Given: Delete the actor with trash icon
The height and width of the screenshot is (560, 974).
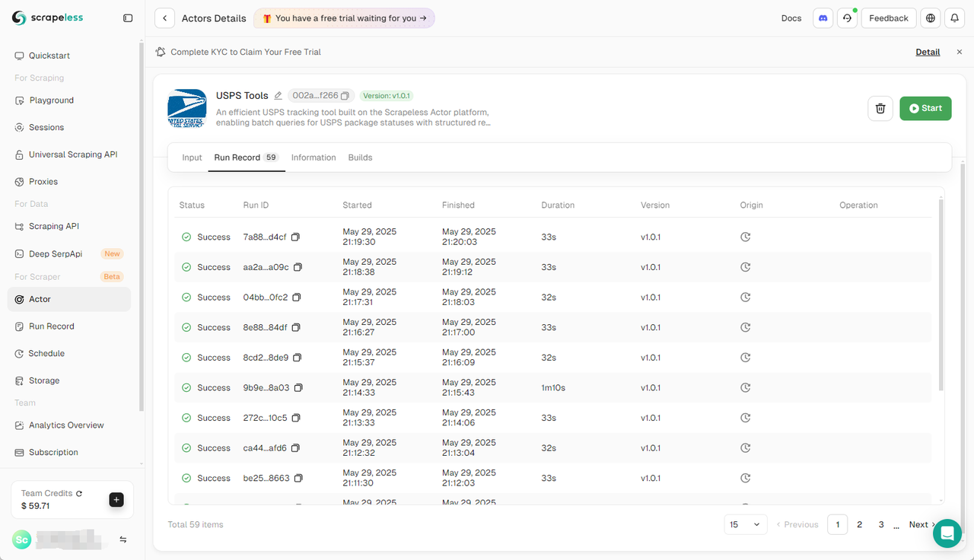Looking at the screenshot, I should [x=880, y=108].
